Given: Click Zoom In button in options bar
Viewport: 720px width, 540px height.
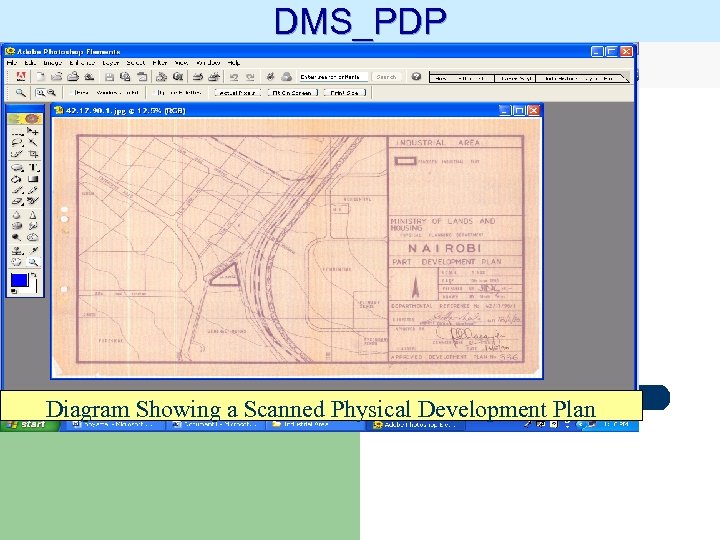Looking at the screenshot, I should 40,93.
